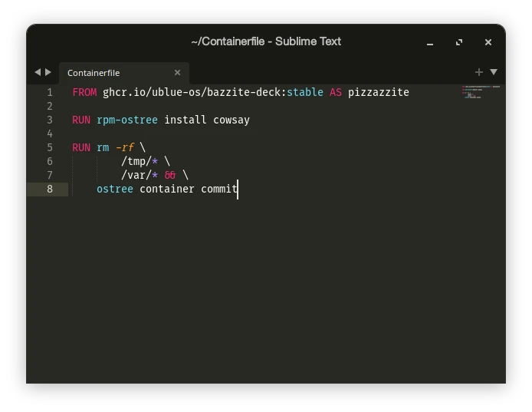
Task: Click the word 'install'
Action: coord(186,120)
